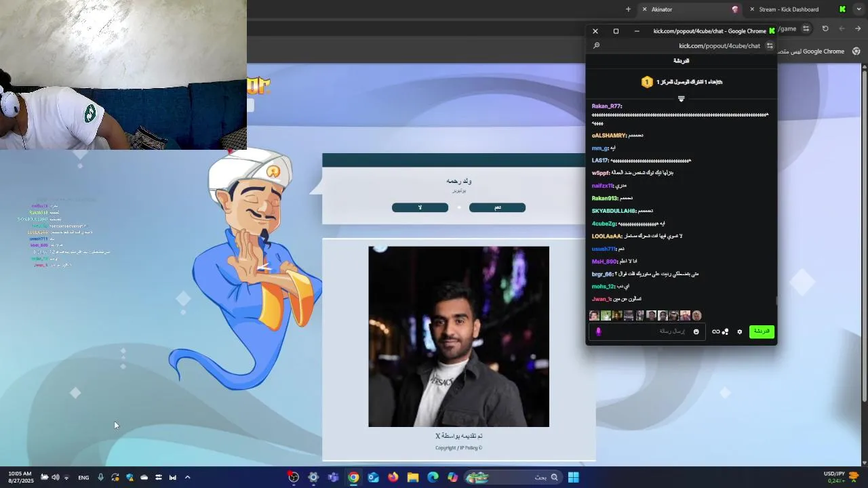The image size is (868, 488).
Task: Click the green الدردشة send chat button
Action: 762,331
